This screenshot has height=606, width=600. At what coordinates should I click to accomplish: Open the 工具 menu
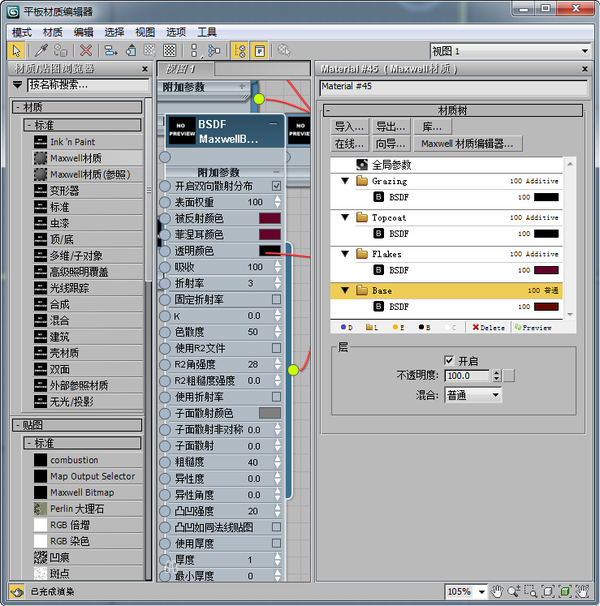point(207,32)
